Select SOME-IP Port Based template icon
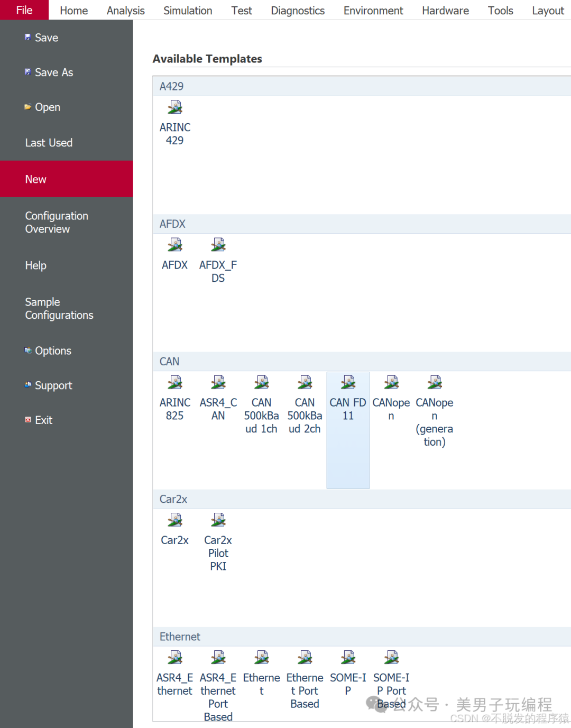Viewport: 571px width, 728px height. [x=392, y=658]
